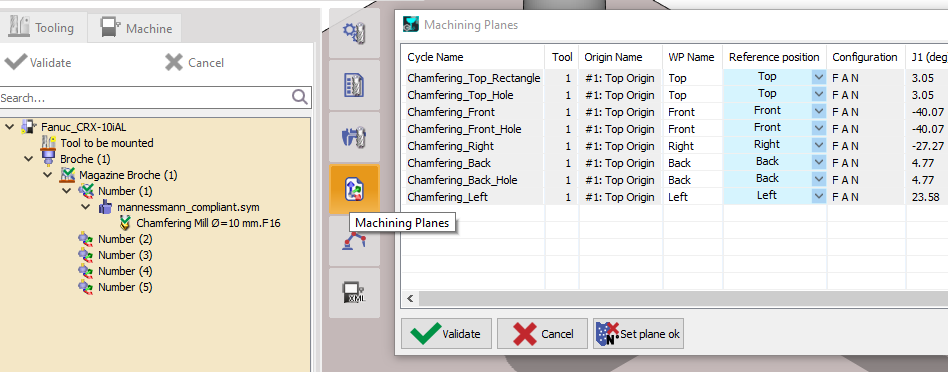
Task: Select the Chamfering_Top_Hole cycle name cell
Action: click(x=473, y=95)
